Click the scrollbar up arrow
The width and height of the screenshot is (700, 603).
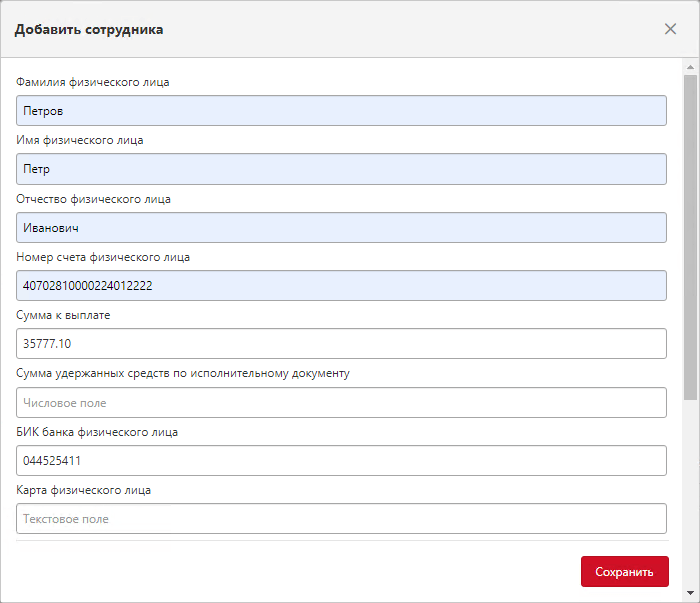[x=691, y=67]
